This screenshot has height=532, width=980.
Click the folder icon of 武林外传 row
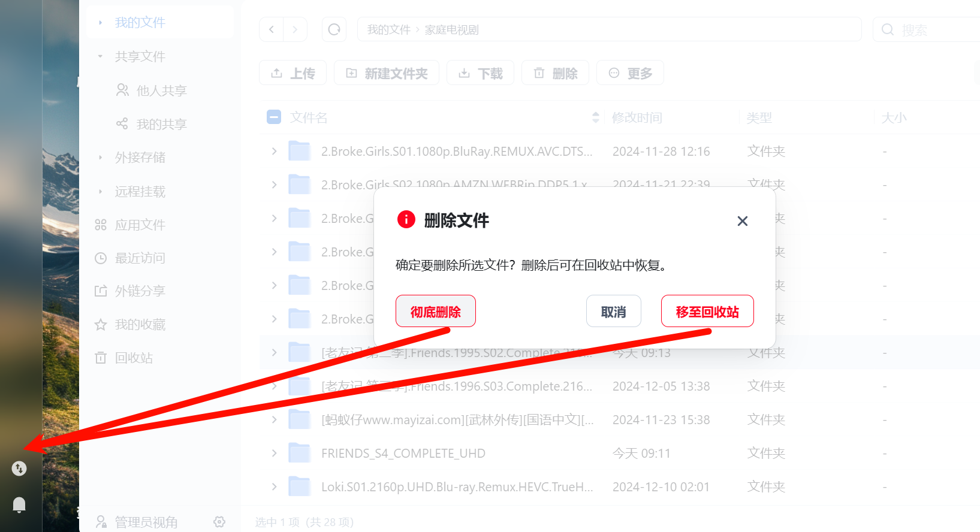299,419
